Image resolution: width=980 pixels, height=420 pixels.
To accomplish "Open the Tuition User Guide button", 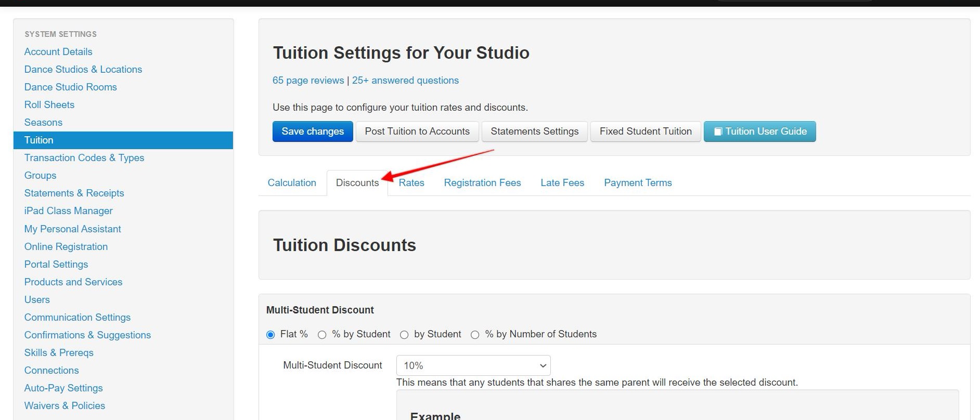I will point(759,132).
